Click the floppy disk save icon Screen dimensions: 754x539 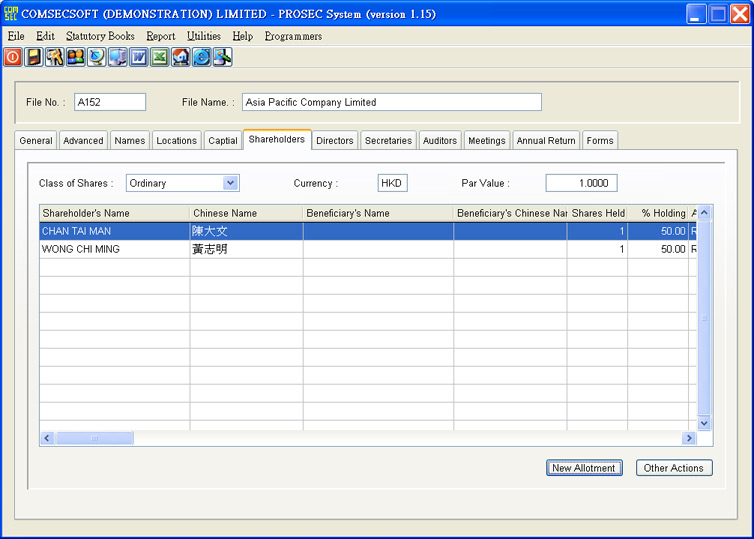click(x=34, y=58)
